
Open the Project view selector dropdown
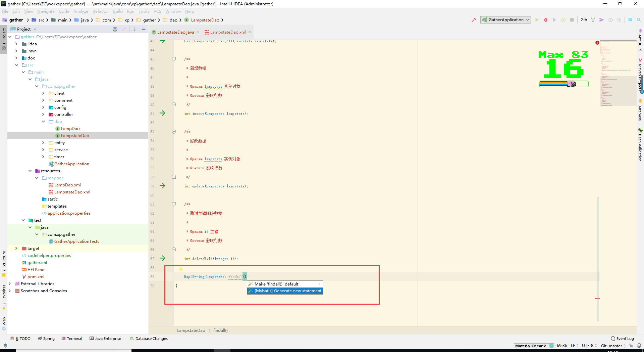pyautogui.click(x=23, y=29)
